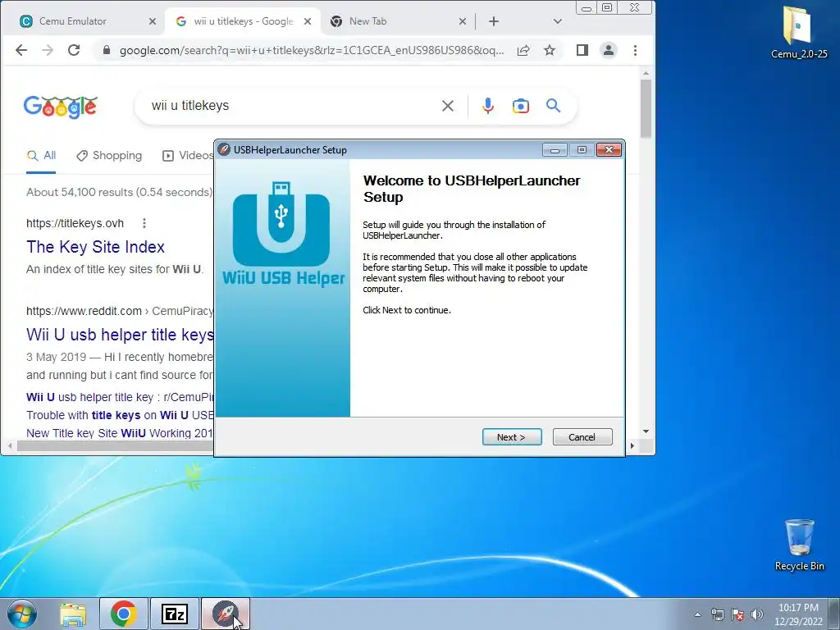Select the wii u titlekeys Google tab
This screenshot has width=840, height=630.
pyautogui.click(x=244, y=21)
